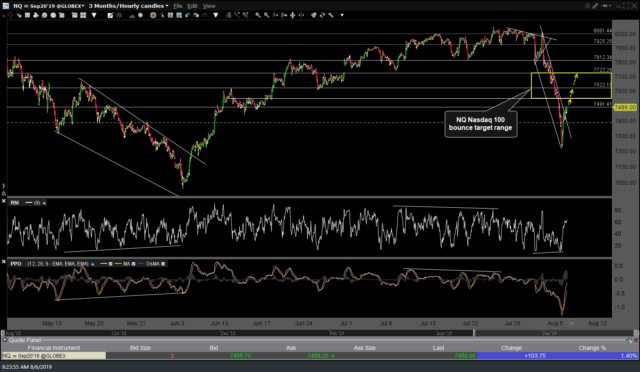Close the PPO indicator panel
Screen dimensions: 640x372
(x=4, y=261)
